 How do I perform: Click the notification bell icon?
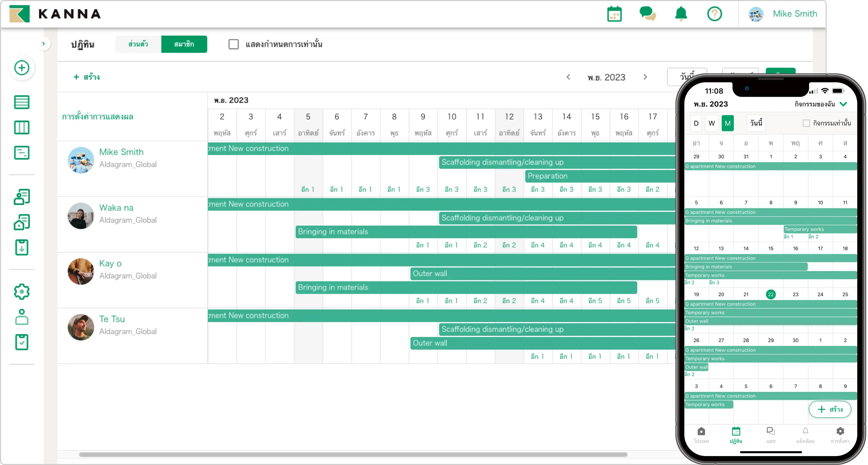tap(681, 14)
